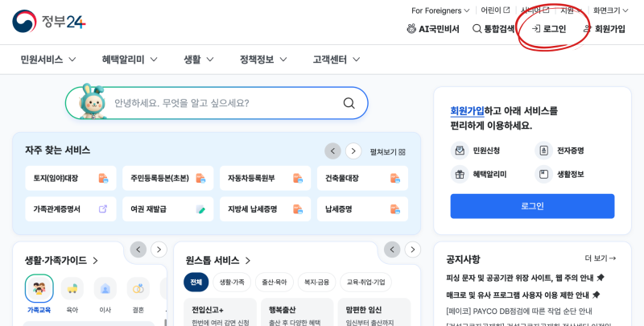
Task: Open the PAYCO DB점검 notice
Action: coord(518,312)
